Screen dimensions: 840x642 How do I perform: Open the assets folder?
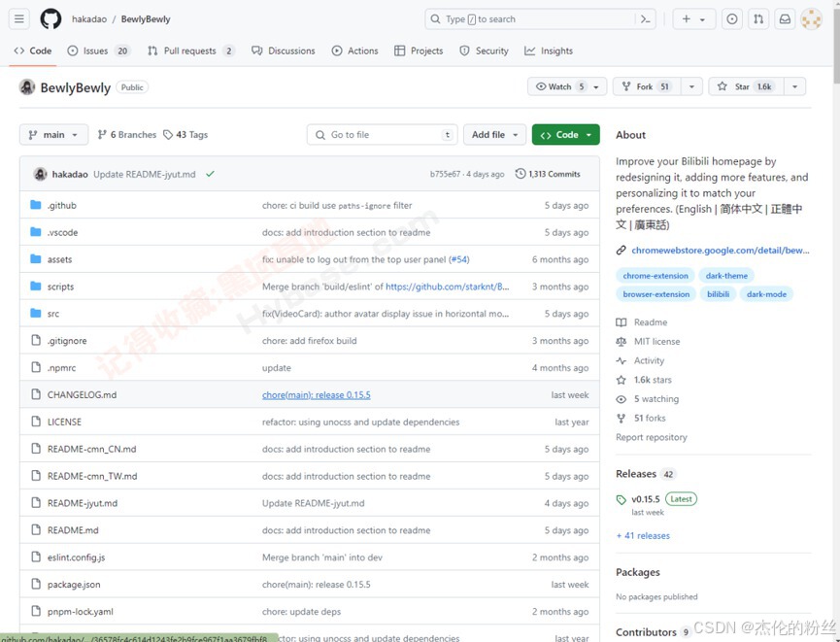click(59, 259)
